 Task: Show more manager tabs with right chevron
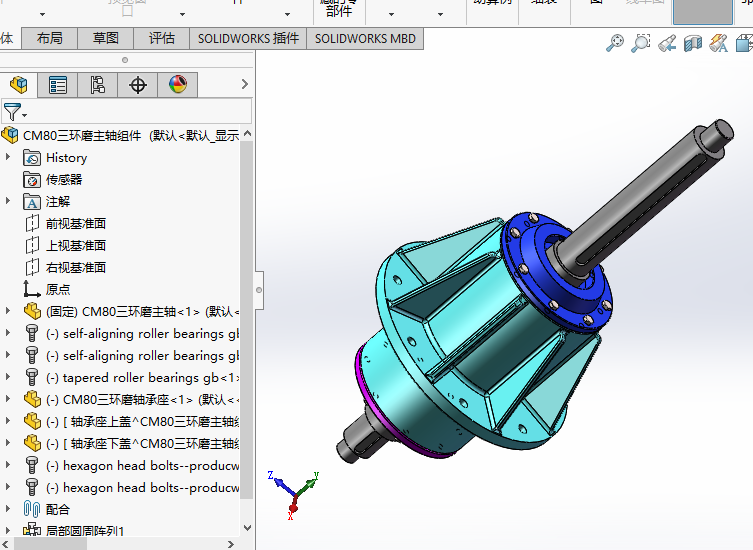[244, 84]
